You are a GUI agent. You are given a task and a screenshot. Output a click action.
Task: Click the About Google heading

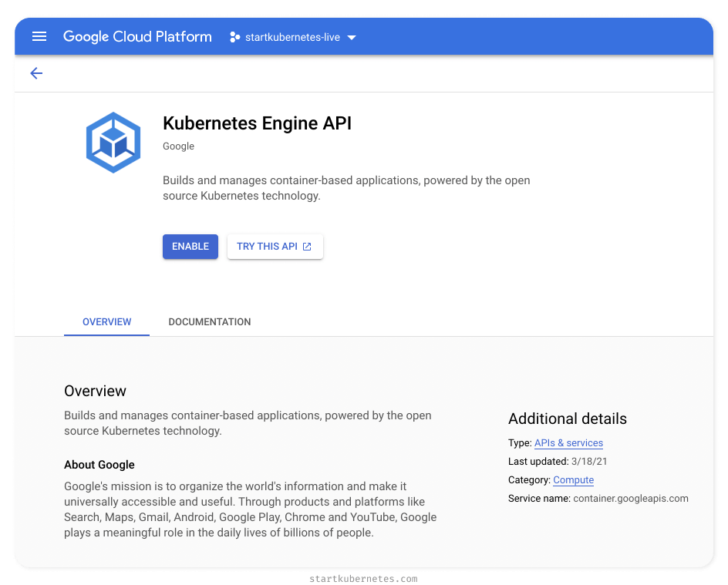99,465
